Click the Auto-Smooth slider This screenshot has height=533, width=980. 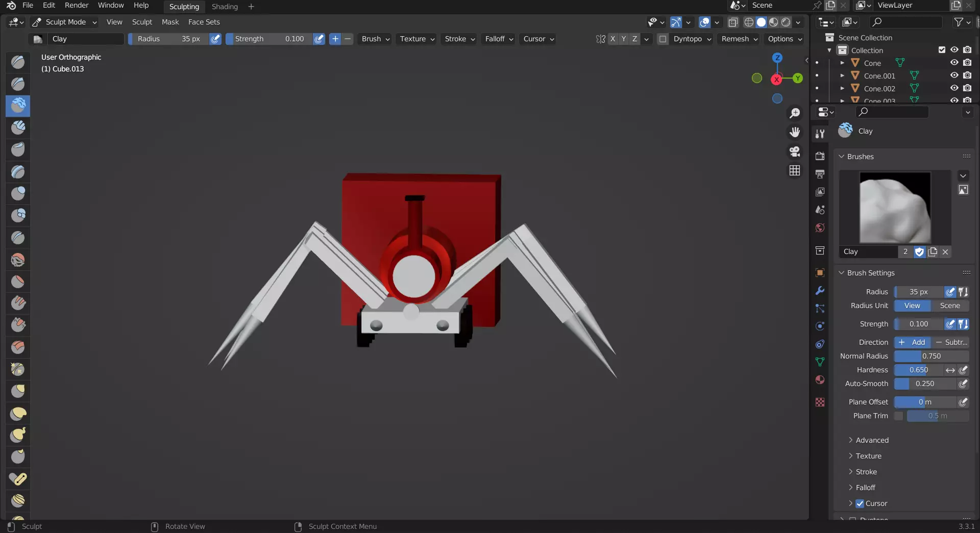pyautogui.click(x=925, y=384)
